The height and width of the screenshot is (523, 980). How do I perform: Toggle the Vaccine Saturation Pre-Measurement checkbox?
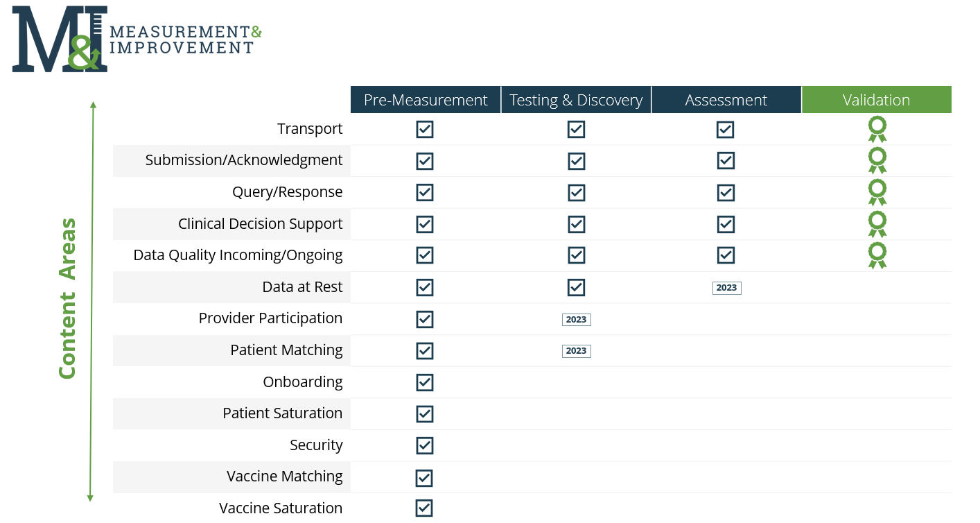[425, 508]
